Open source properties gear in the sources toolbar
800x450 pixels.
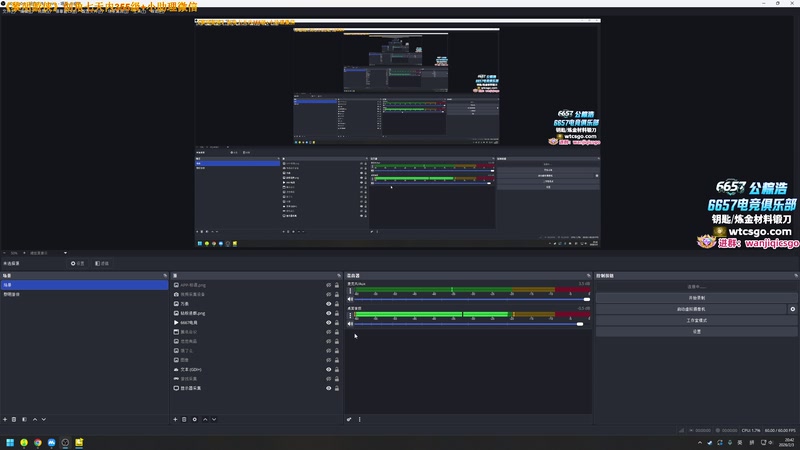click(x=194, y=419)
